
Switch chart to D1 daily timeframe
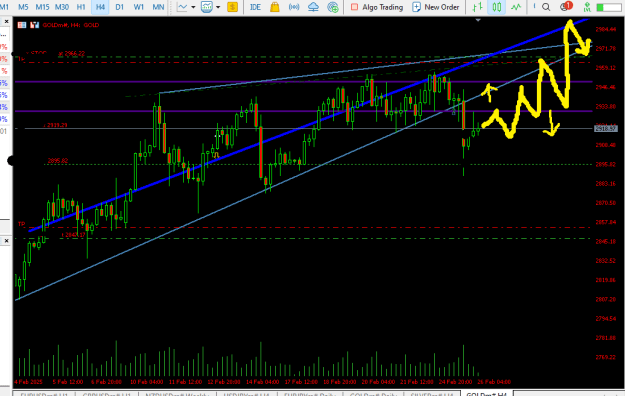pyautogui.click(x=119, y=7)
